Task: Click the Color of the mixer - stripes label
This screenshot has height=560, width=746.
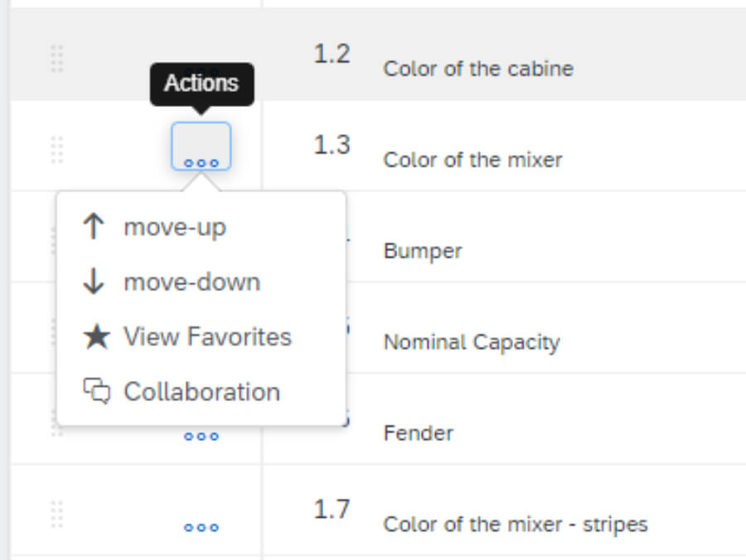Action: pyautogui.click(x=516, y=524)
